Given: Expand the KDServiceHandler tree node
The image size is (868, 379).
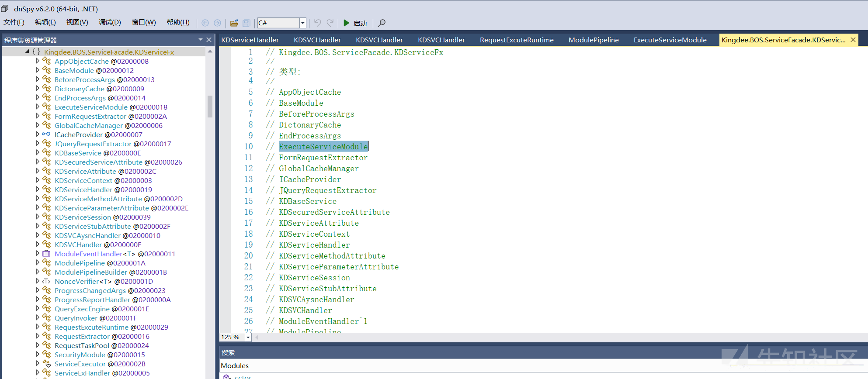Looking at the screenshot, I should [x=38, y=189].
